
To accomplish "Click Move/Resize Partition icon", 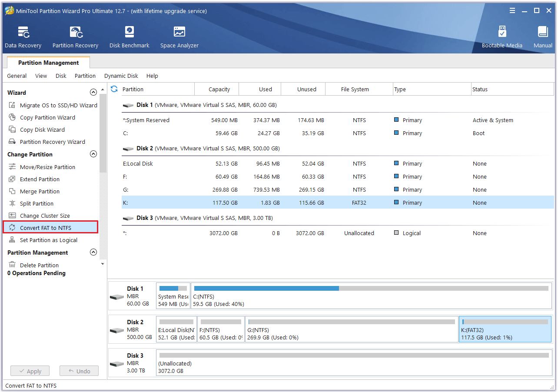I will 12,167.
